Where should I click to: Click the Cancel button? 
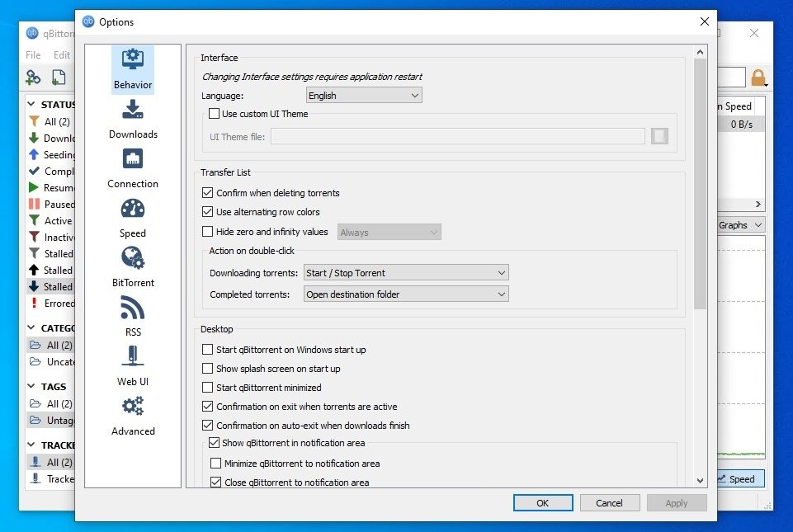609,503
